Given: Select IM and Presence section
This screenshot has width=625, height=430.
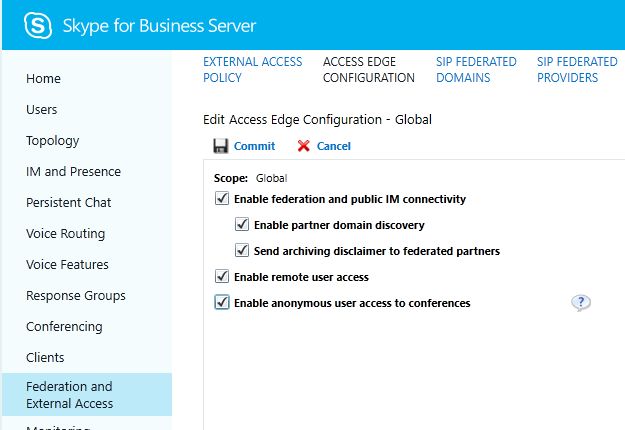Looking at the screenshot, I should coord(73,171).
